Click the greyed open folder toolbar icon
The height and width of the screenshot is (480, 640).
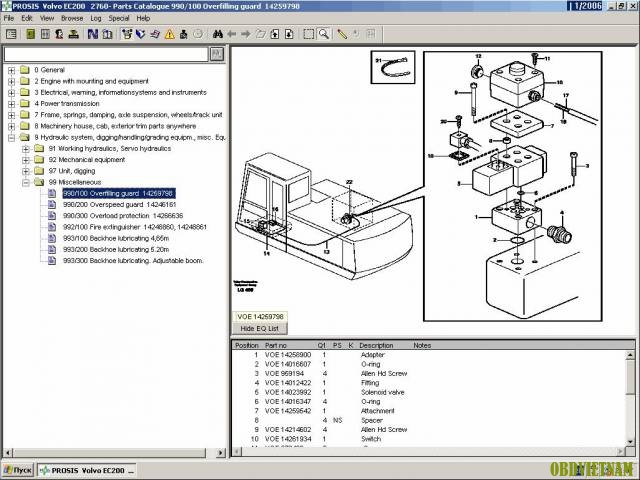[x=260, y=34]
